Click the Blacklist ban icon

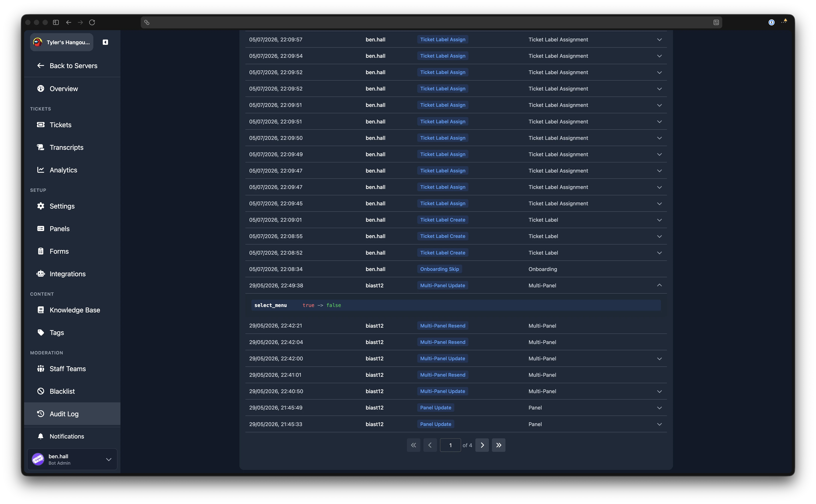[x=41, y=391]
